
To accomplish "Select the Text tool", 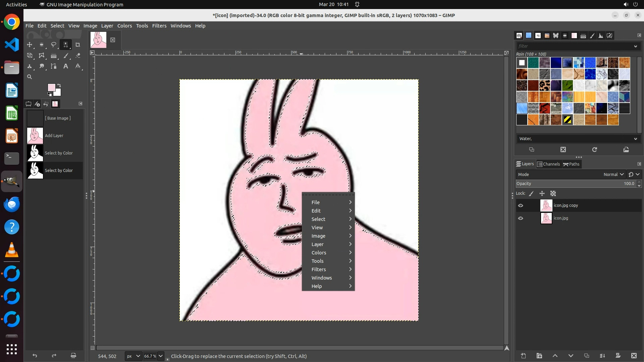I will coord(66,66).
